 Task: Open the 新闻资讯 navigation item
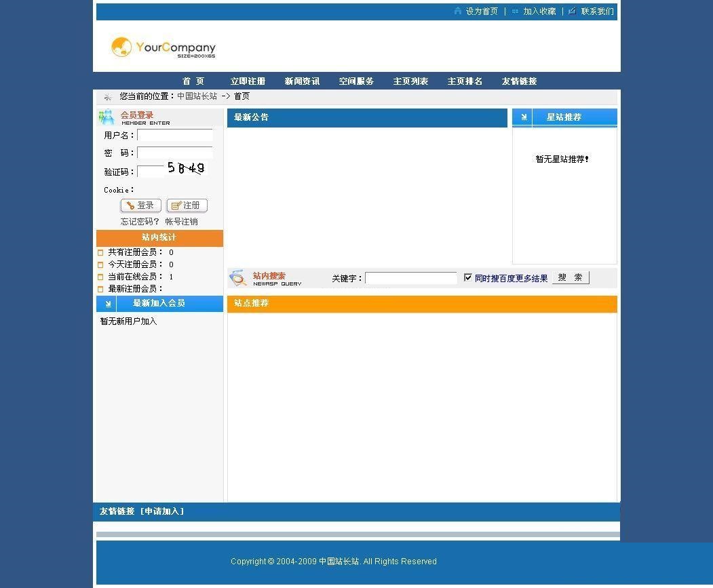[302, 81]
